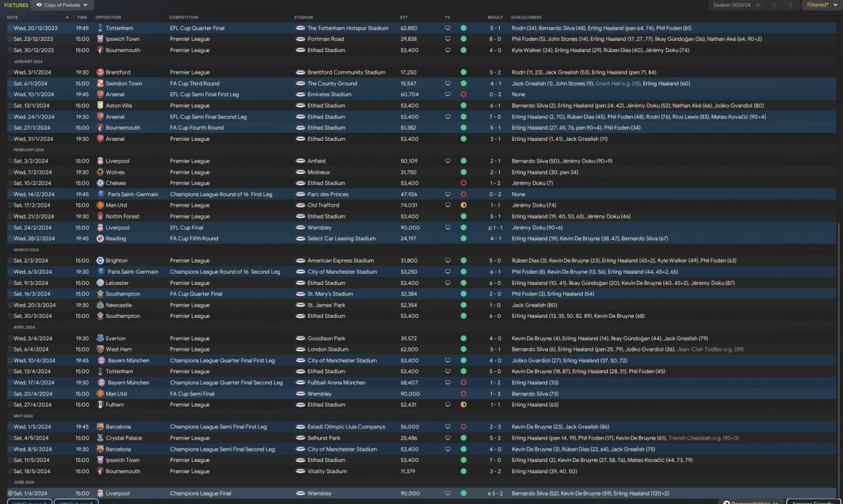Go to previous season with left arrow
The width and height of the screenshot is (843, 504).
(775, 5)
